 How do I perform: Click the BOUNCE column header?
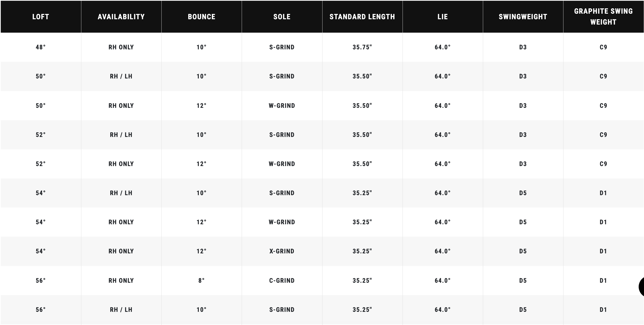(x=201, y=17)
